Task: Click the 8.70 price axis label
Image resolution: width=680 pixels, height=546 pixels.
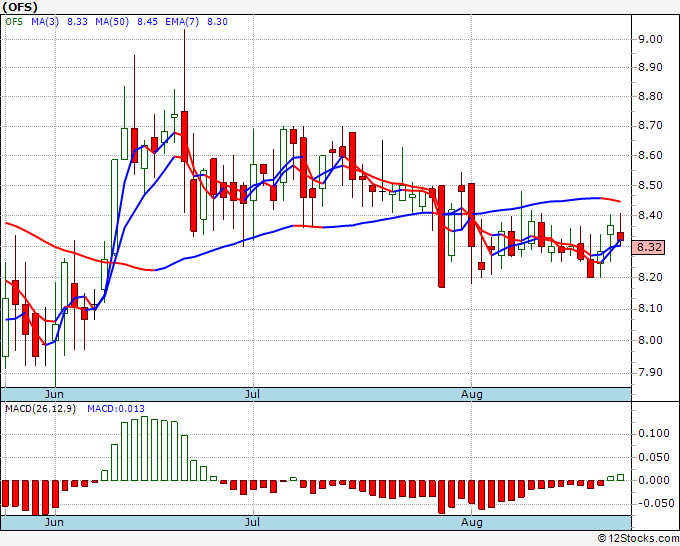Action: pyautogui.click(x=651, y=126)
